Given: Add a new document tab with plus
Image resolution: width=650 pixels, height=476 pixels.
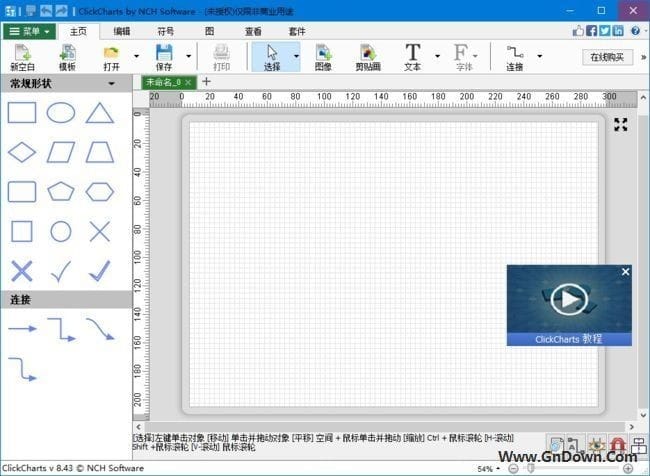Looking at the screenshot, I should click(x=206, y=81).
